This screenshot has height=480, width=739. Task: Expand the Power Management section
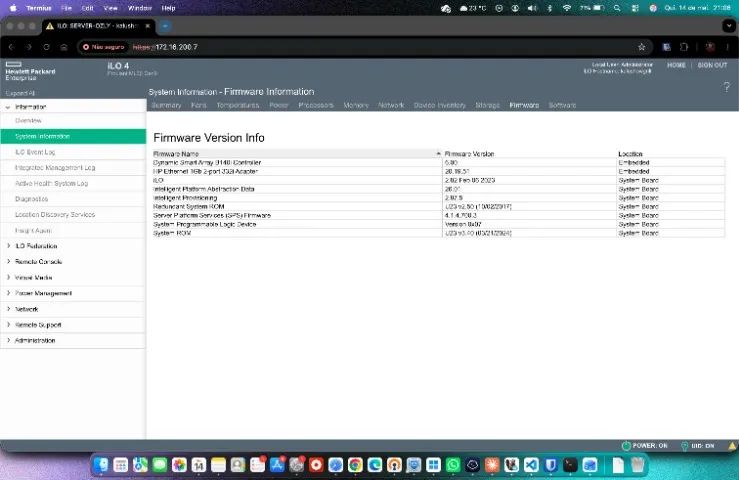[8, 293]
